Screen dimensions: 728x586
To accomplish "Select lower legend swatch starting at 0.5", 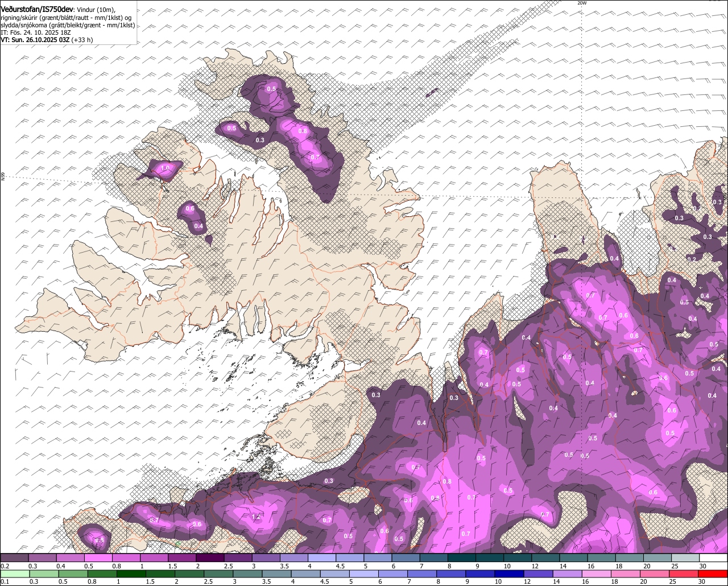I will point(72,574).
